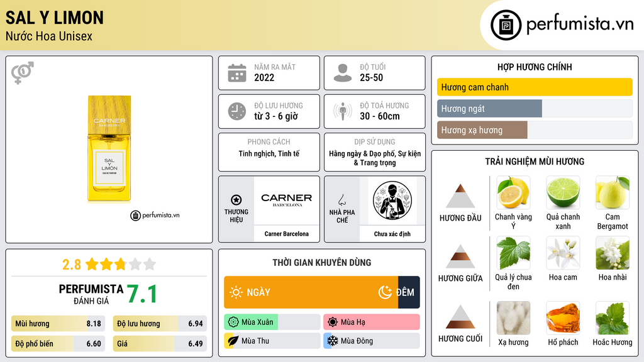Click the Nước Hoa Unisex subtitle

[x=49, y=36]
